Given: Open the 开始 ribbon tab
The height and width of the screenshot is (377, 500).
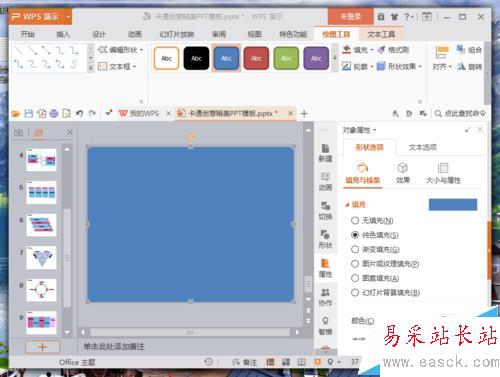Looking at the screenshot, I should click(27, 34).
